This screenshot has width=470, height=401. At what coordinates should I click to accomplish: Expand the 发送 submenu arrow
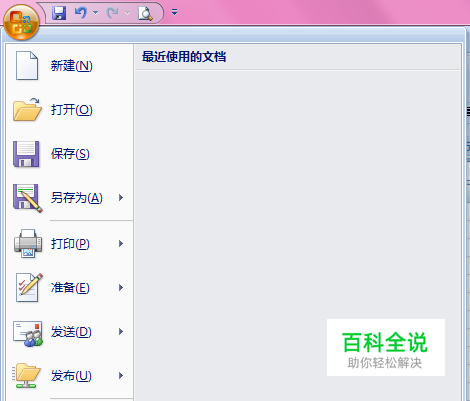121,332
